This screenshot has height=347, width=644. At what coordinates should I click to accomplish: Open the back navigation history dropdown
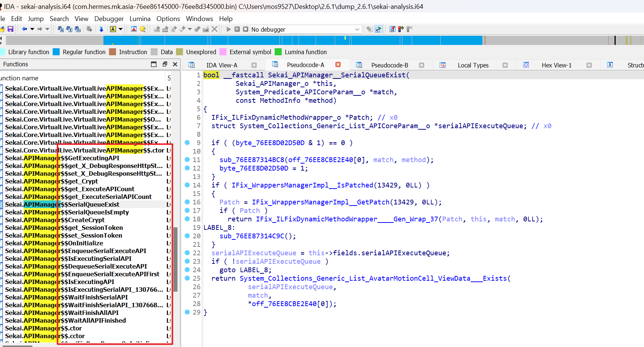(32, 29)
